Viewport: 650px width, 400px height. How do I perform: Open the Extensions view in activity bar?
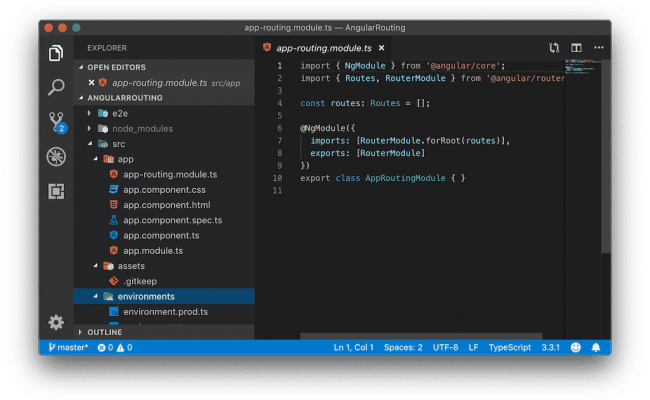pos(56,191)
